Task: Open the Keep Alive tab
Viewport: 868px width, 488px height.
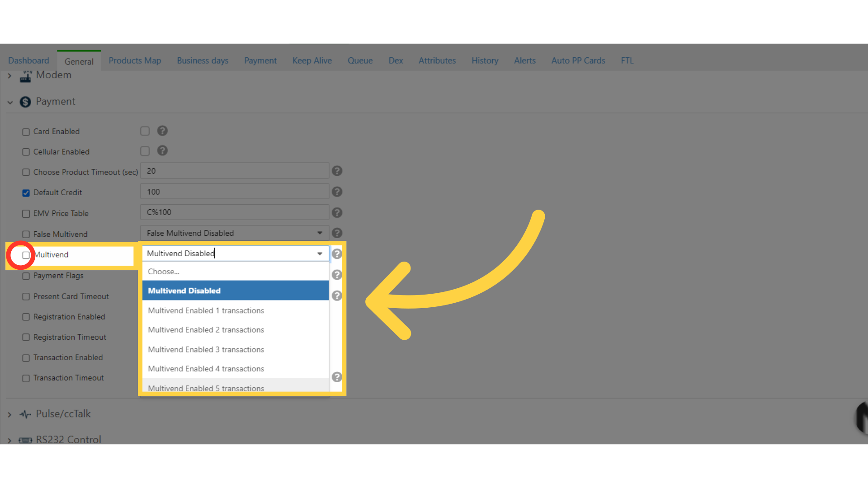Action: click(312, 61)
